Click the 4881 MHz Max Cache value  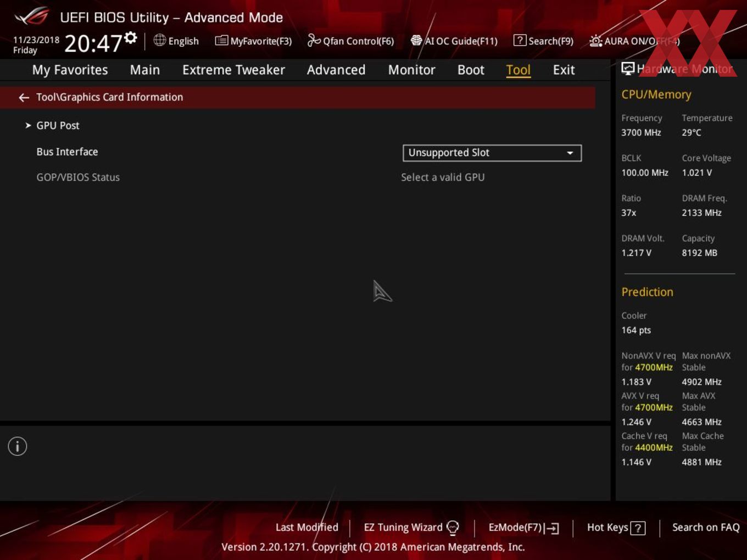pyautogui.click(x=701, y=462)
